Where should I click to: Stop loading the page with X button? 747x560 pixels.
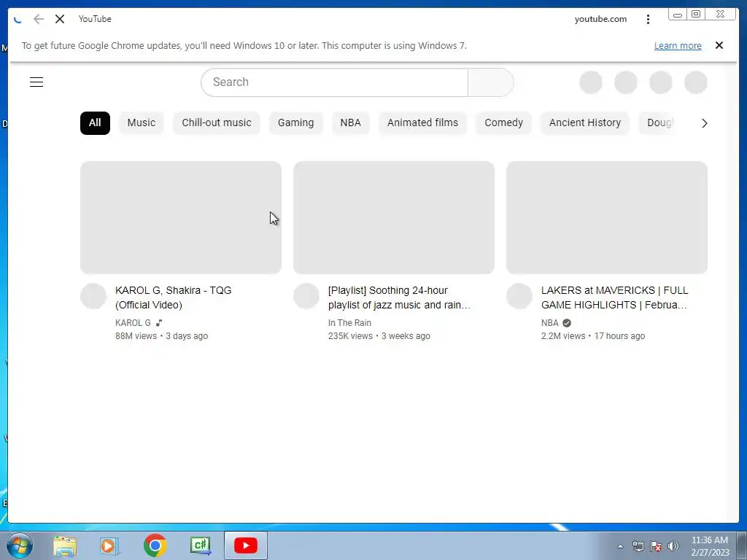tap(60, 19)
